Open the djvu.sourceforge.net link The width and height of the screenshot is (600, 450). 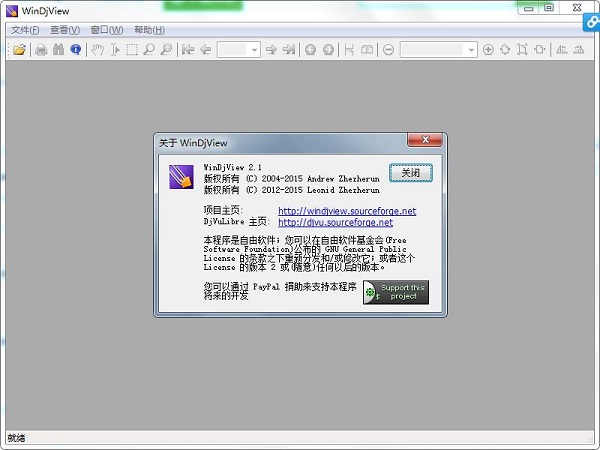click(335, 223)
